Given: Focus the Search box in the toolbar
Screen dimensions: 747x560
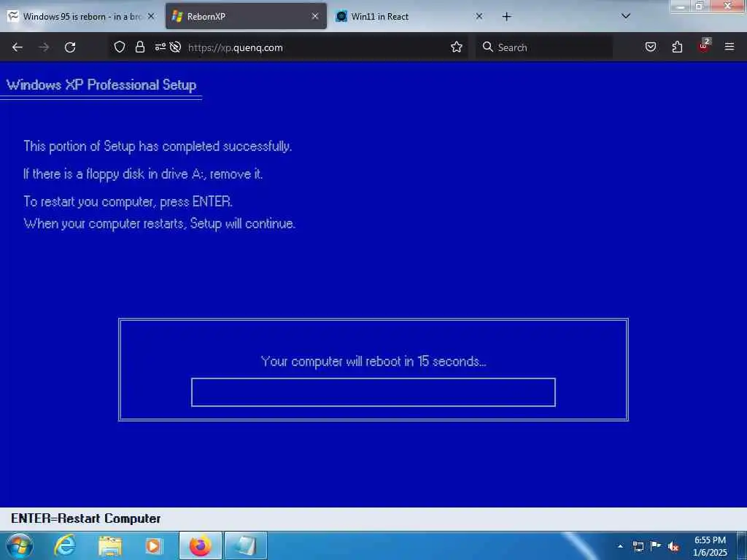Looking at the screenshot, I should pos(544,47).
